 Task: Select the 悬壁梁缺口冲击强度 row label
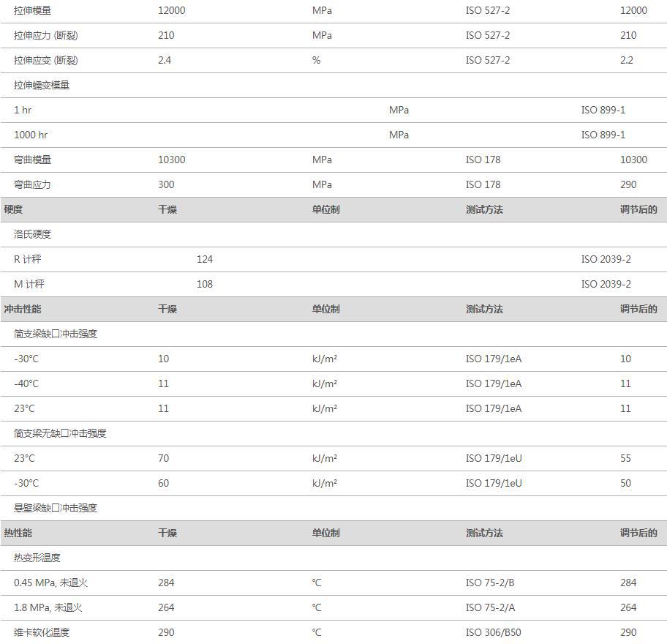pyautogui.click(x=56, y=508)
